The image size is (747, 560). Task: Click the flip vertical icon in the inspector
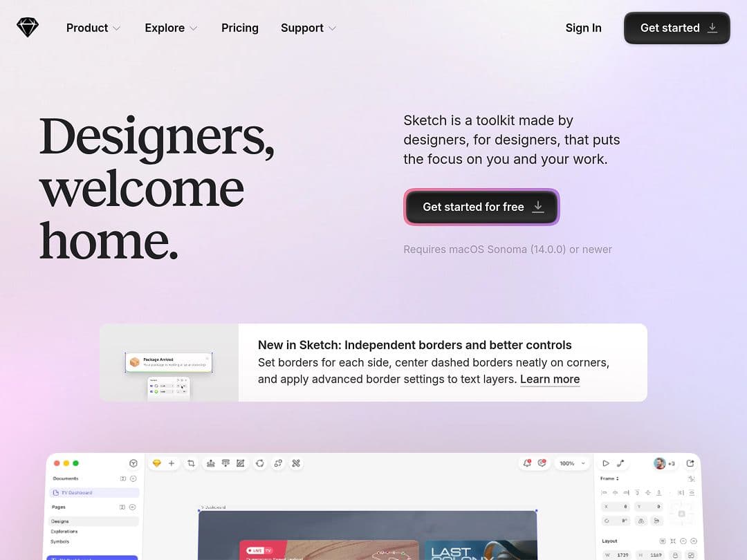coord(656,521)
